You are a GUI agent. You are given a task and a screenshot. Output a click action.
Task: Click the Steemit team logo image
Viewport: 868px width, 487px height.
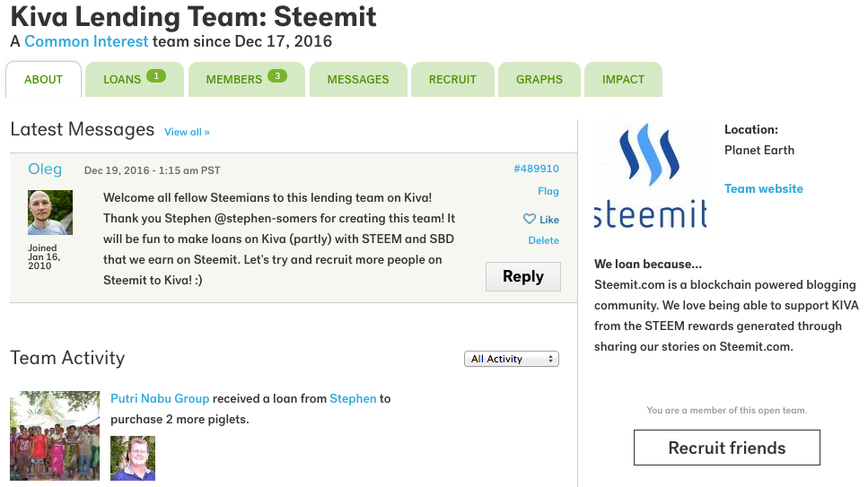[651, 177]
